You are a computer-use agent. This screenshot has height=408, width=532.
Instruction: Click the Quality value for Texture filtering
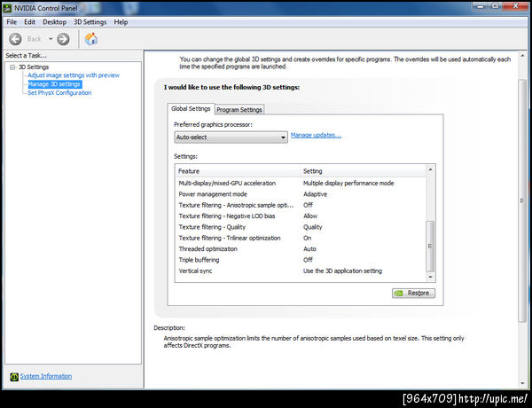pos(312,227)
